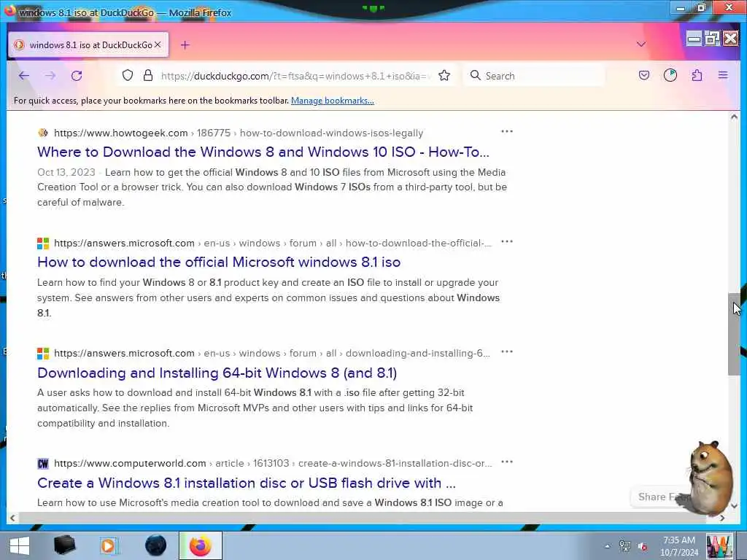This screenshot has height=560, width=747.
Task: Close the windows 8.1 iso tab
Action: coord(158,44)
